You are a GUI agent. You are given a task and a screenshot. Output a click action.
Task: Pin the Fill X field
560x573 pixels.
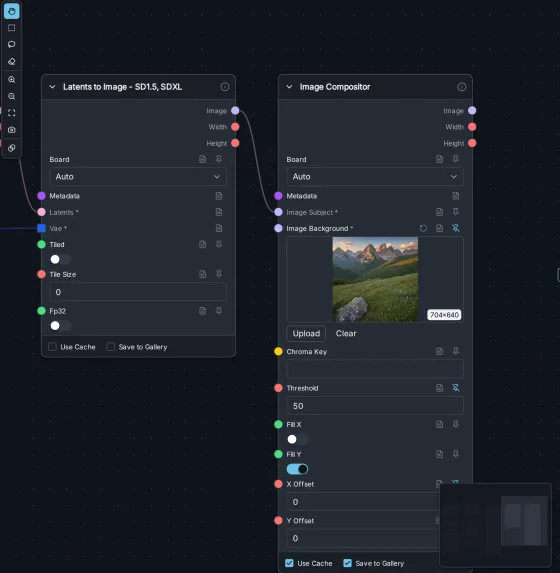[x=455, y=424]
